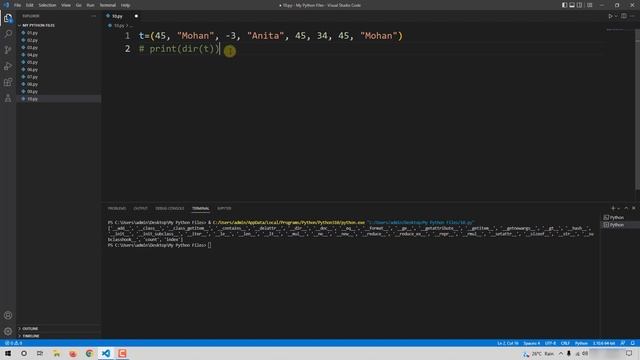Open the Edit menu
This screenshot has height=360, width=640.
tap(30, 5)
